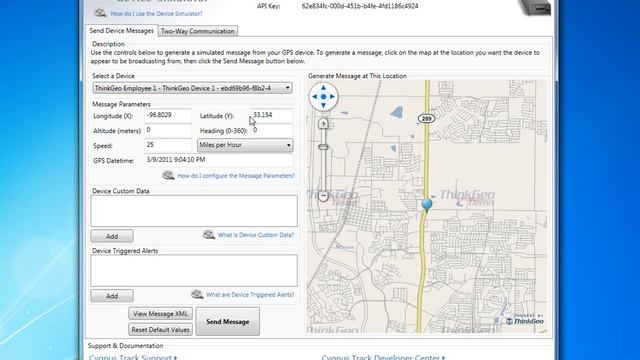Click the Latitude (Y) input field
This screenshot has height=360, width=640.
[272, 116]
